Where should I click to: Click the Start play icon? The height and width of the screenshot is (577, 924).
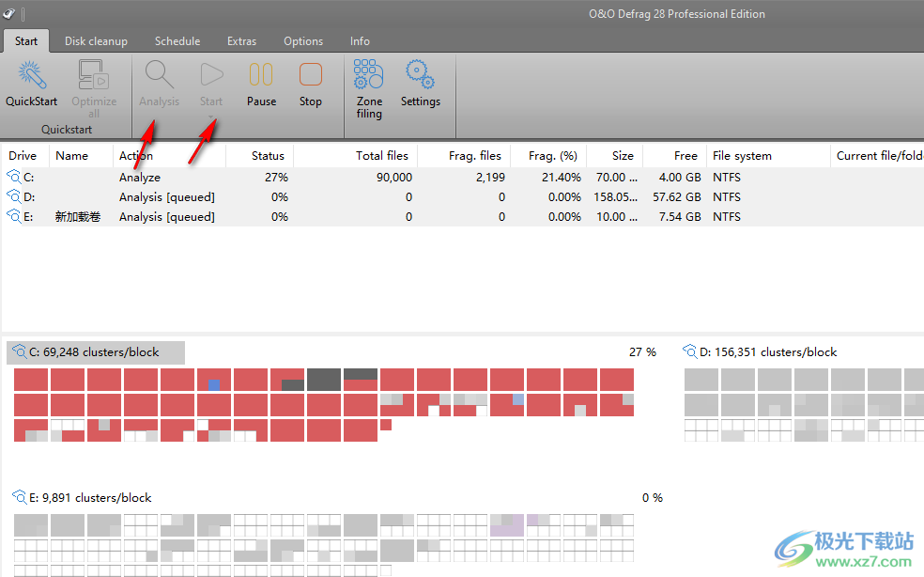coord(211,75)
